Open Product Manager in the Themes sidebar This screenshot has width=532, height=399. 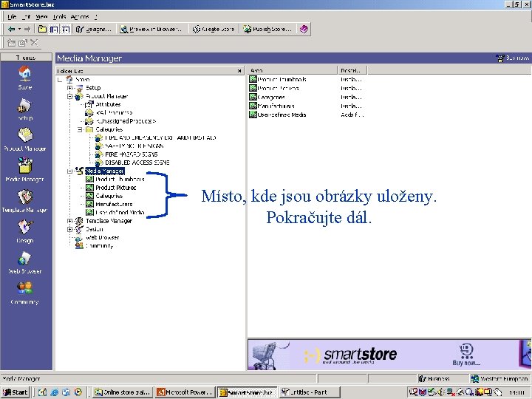[x=25, y=139]
